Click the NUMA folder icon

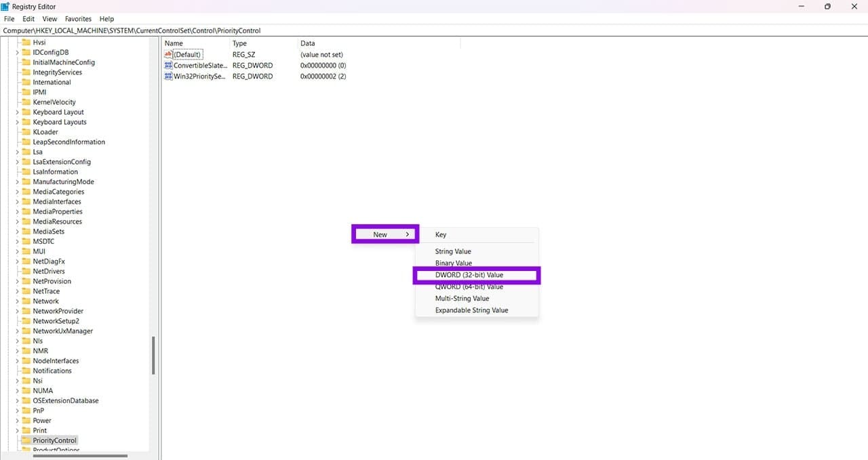[x=26, y=390]
